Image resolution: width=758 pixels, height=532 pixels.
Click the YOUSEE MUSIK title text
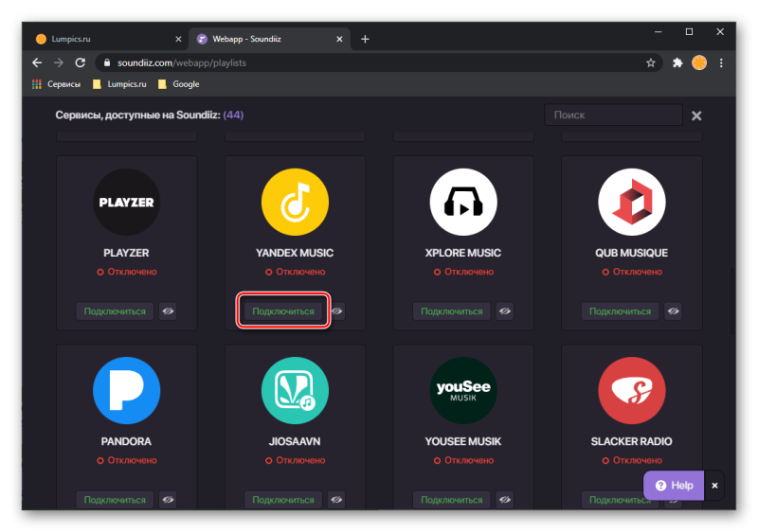(463, 441)
